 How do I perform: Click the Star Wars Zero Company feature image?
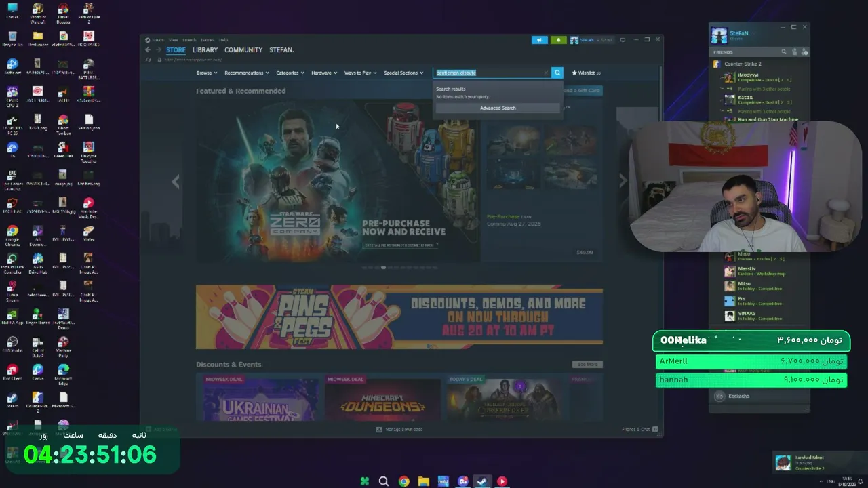point(338,182)
